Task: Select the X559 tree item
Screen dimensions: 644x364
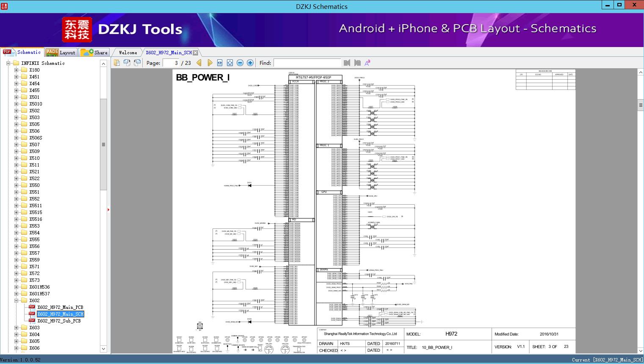Action: click(34, 260)
